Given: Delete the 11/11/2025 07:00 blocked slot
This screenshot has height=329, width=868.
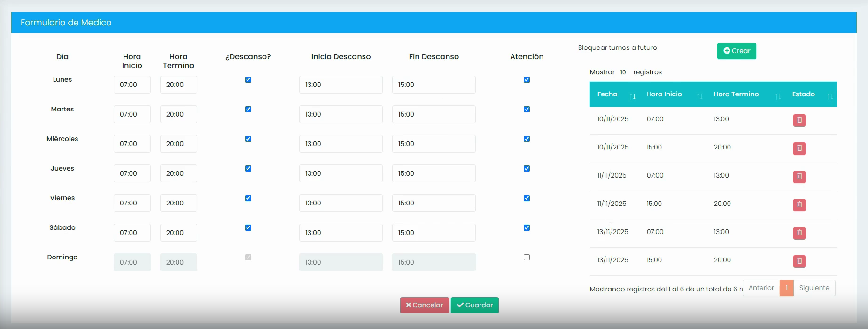Looking at the screenshot, I should (x=799, y=177).
